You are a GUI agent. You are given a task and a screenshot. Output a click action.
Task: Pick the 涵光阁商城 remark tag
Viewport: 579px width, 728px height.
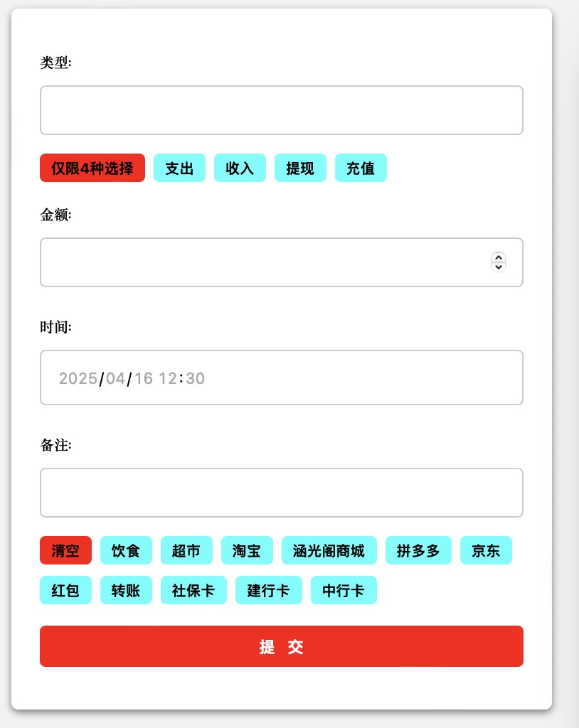pyautogui.click(x=329, y=551)
